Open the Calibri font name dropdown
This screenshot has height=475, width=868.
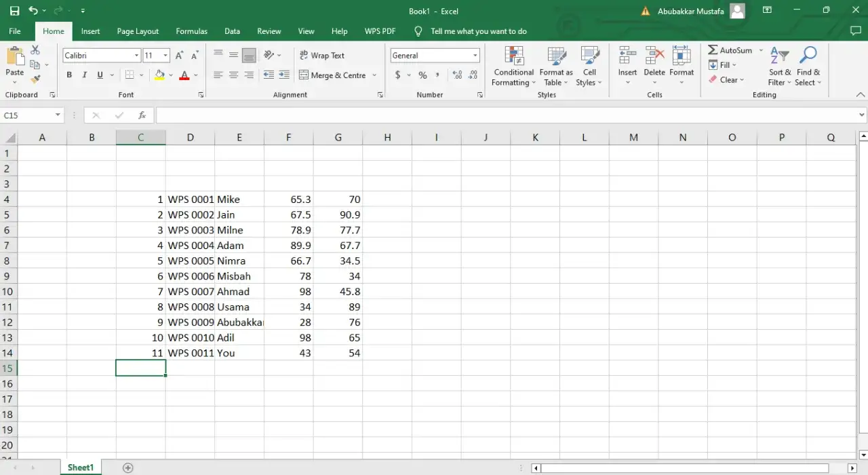point(136,56)
